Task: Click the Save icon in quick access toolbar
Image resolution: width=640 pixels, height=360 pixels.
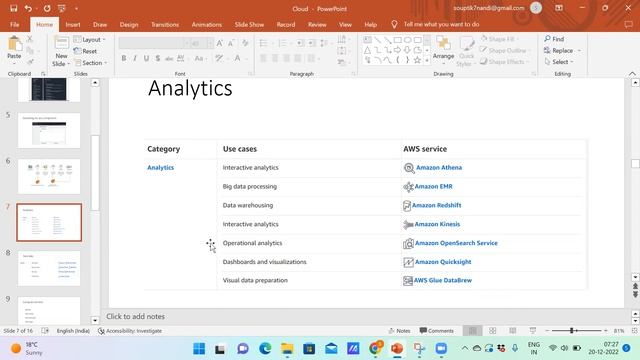Action: [13, 8]
